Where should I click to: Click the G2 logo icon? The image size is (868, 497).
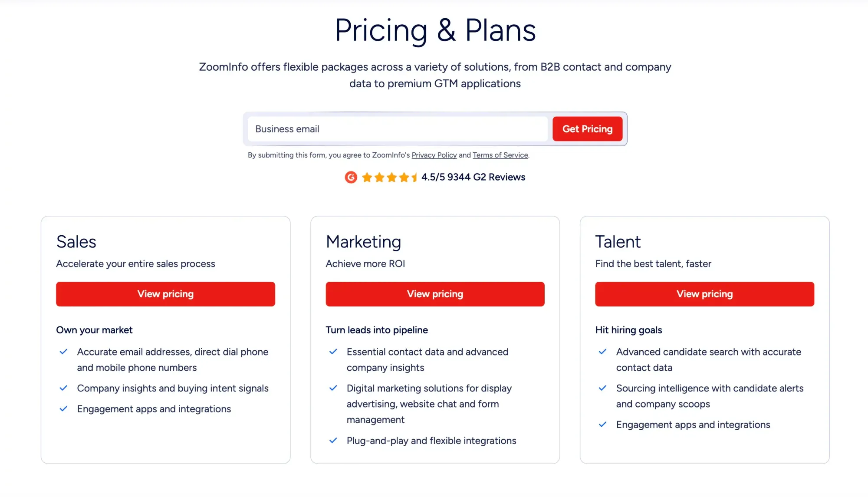(351, 177)
